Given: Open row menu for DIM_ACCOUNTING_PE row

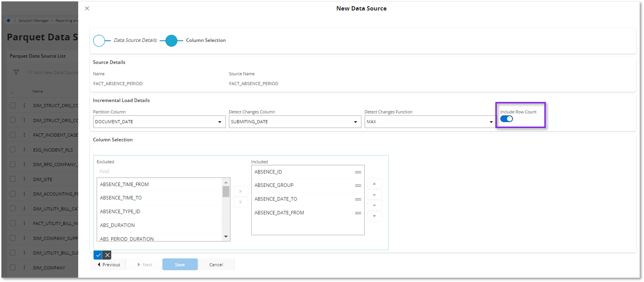Looking at the screenshot, I should (x=24, y=194).
